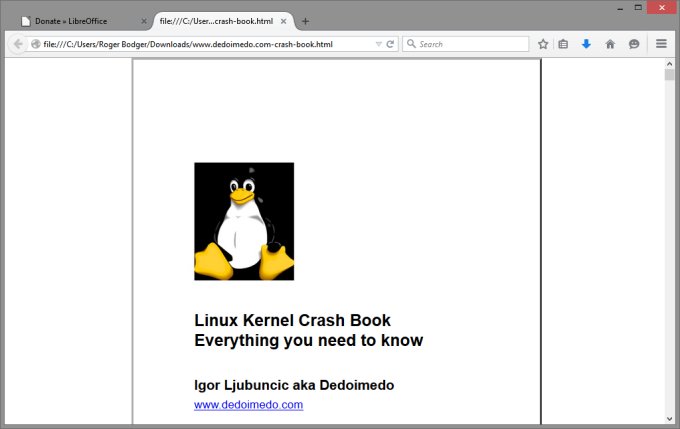
Task: Click the magnifier icon in the search box
Action: click(x=411, y=44)
